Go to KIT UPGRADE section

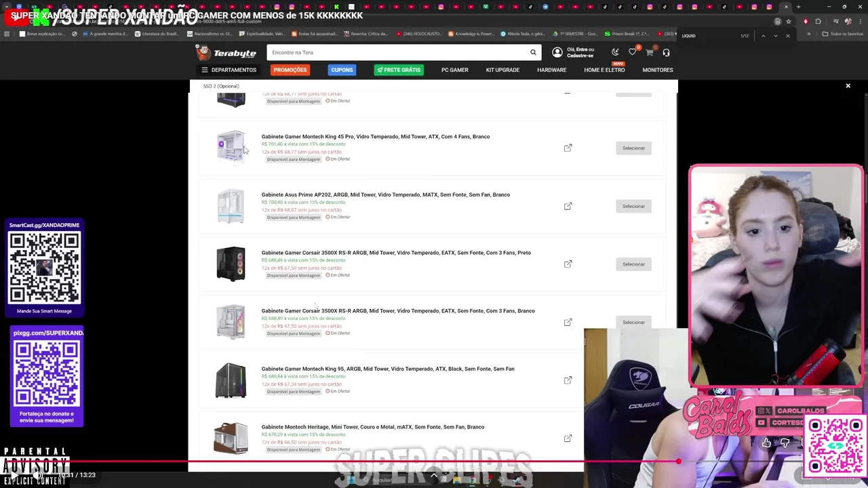click(502, 70)
